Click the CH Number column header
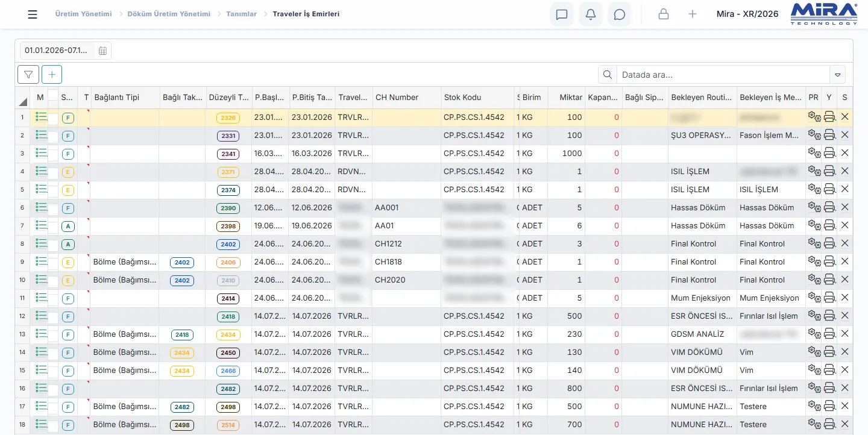Viewport: 868px width, 435px height. pyautogui.click(x=407, y=98)
